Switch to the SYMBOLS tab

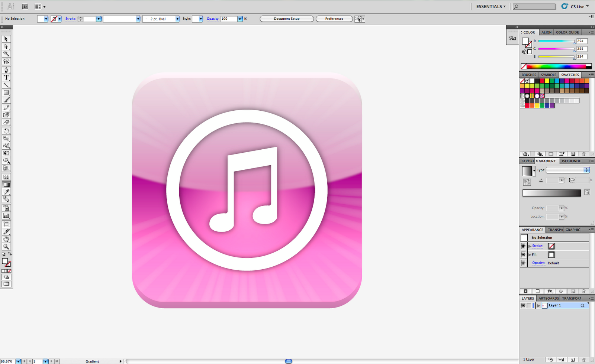(549, 75)
